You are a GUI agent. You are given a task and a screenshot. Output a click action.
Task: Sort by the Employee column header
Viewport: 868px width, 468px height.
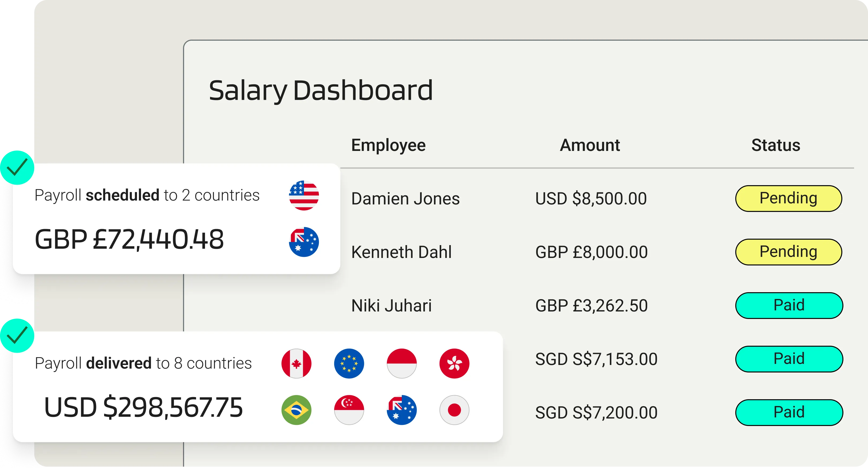pyautogui.click(x=388, y=146)
